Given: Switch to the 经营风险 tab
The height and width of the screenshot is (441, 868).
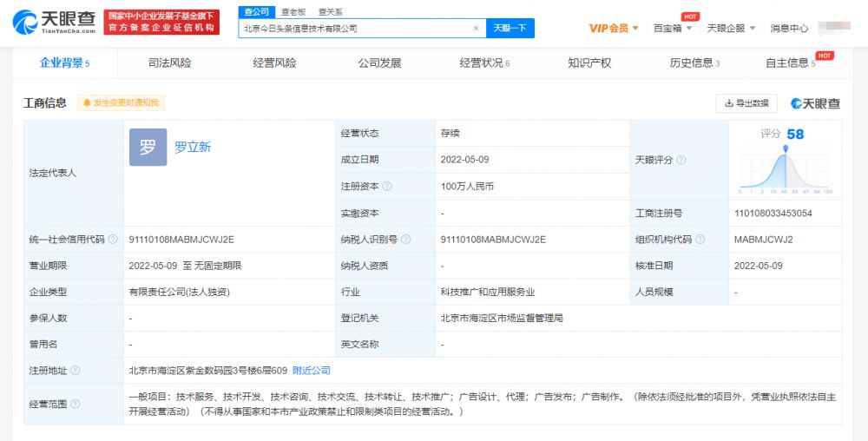Looking at the screenshot, I should pyautogui.click(x=274, y=63).
